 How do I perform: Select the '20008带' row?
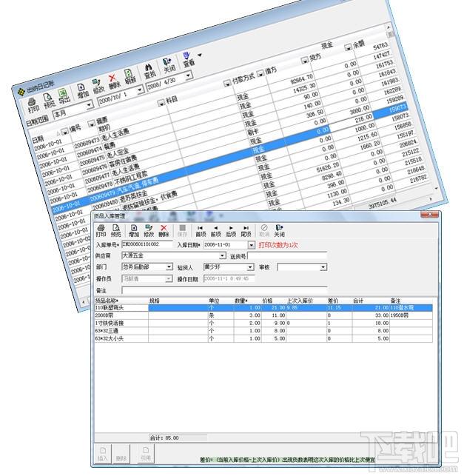point(263,315)
